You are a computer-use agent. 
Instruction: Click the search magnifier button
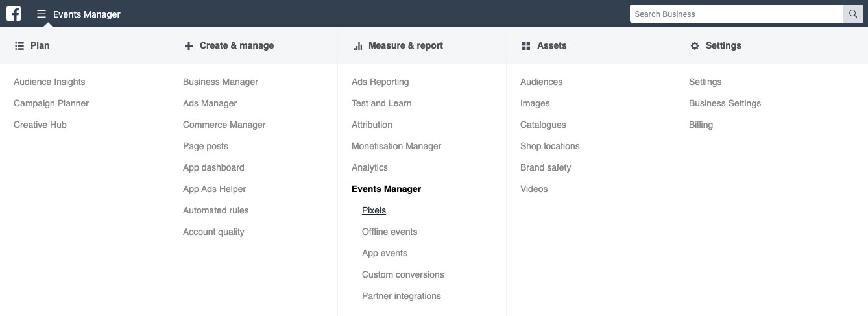(x=853, y=14)
